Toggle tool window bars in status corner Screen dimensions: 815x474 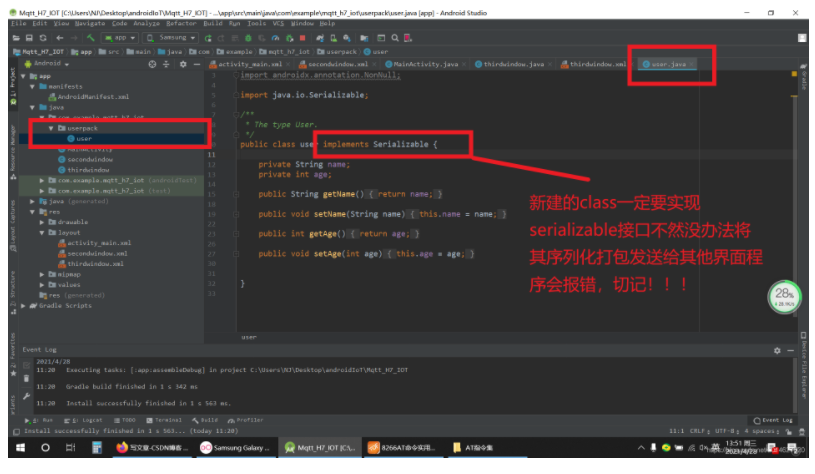[16, 431]
